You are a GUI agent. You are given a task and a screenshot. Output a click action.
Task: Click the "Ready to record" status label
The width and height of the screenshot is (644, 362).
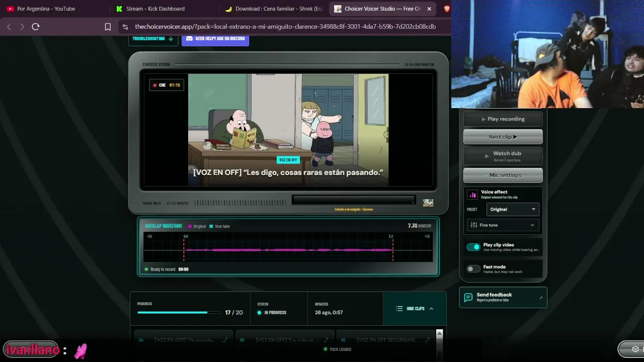[x=163, y=269]
